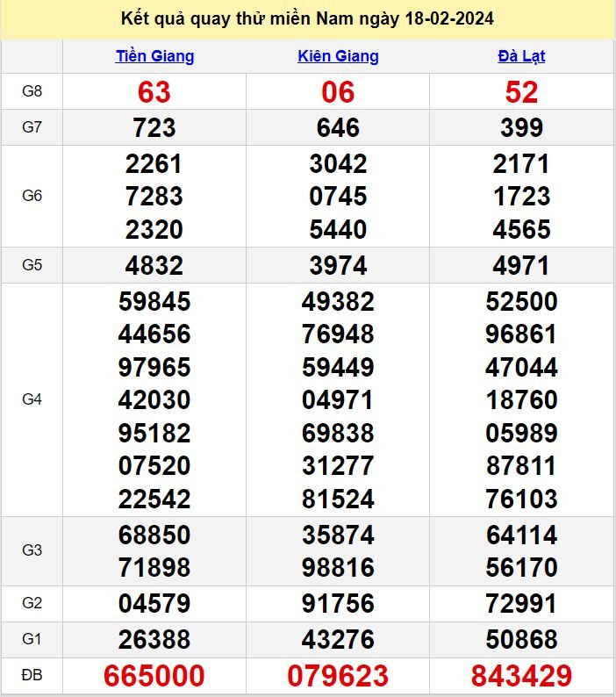The image size is (616, 697).
Task: Click G4 number 97965
Action: (154, 368)
